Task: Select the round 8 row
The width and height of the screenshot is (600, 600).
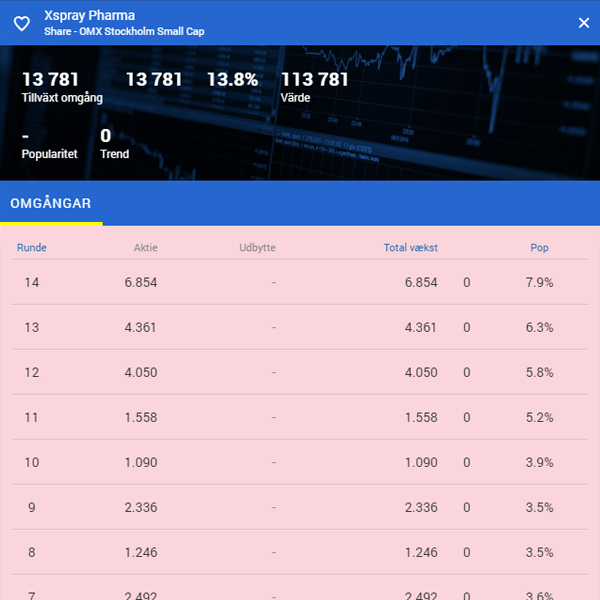Action: click(x=300, y=553)
